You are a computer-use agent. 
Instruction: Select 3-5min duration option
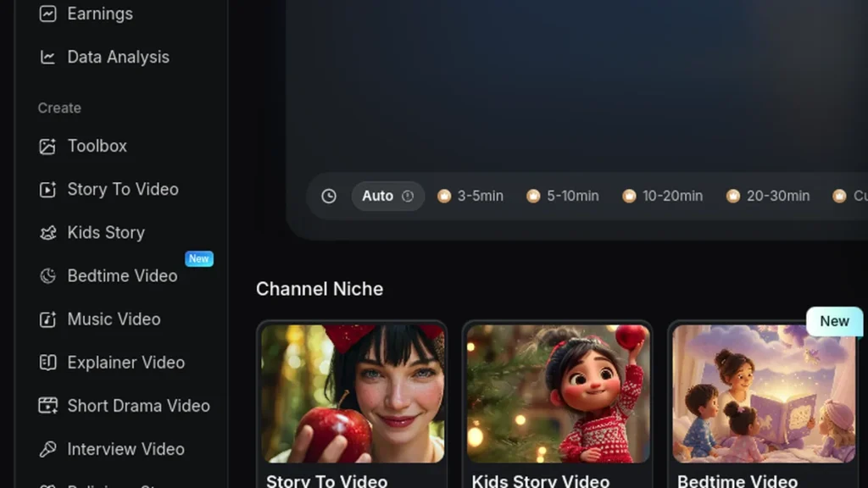tap(470, 196)
